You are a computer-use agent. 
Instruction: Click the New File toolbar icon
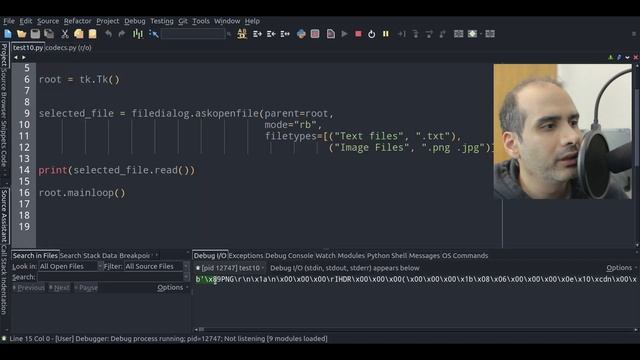click(x=8, y=34)
